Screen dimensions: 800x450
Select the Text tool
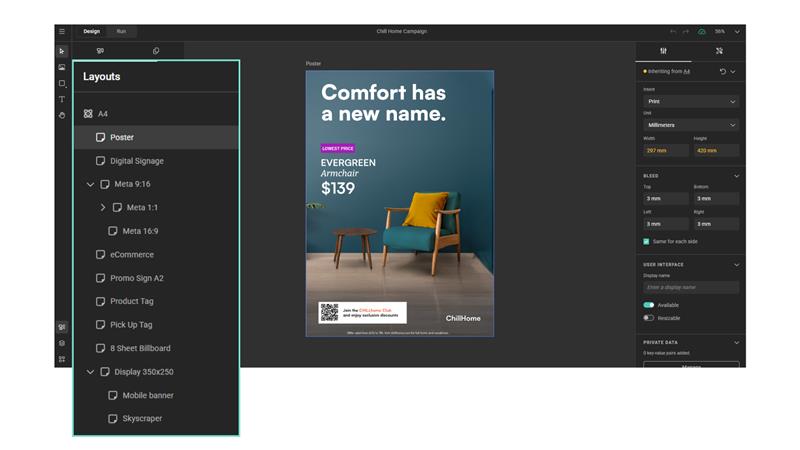click(62, 99)
